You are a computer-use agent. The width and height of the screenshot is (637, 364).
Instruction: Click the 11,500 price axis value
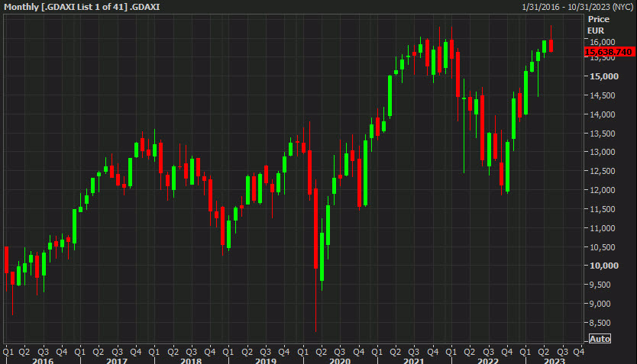[x=602, y=209]
